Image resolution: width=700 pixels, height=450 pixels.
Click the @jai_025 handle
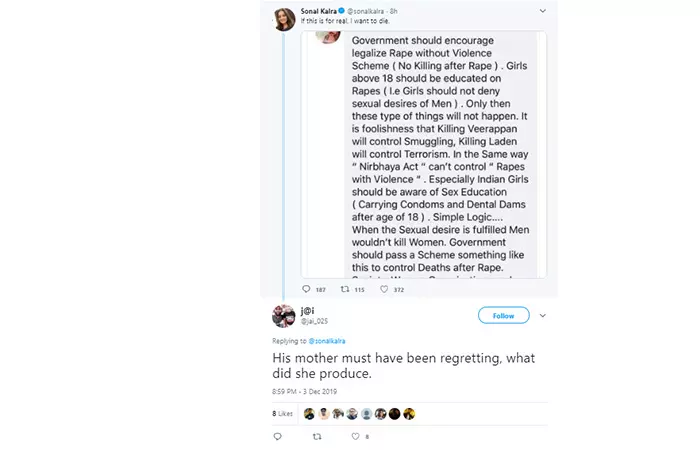point(312,321)
